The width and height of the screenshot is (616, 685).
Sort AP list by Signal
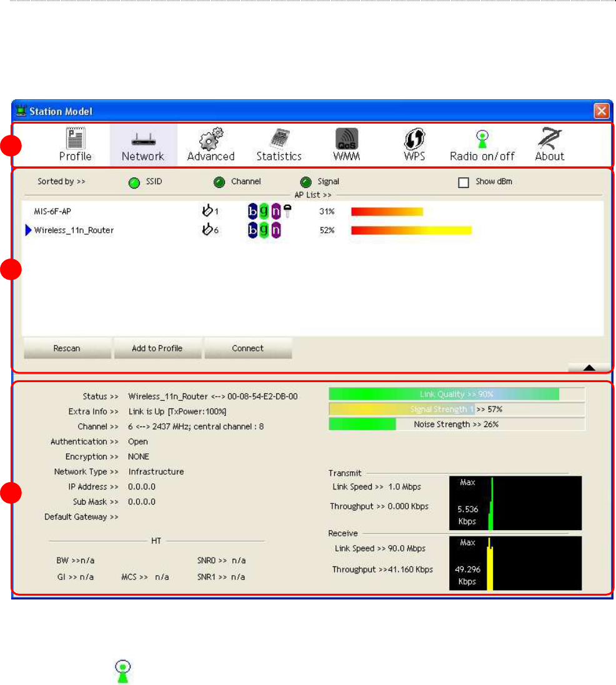pos(306,182)
